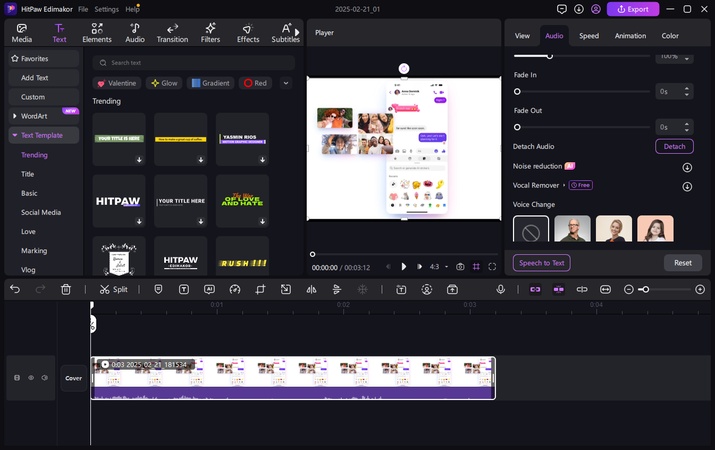Fit timeline to window with double-arrow icon
Image resolution: width=715 pixels, height=450 pixels.
pos(605,289)
